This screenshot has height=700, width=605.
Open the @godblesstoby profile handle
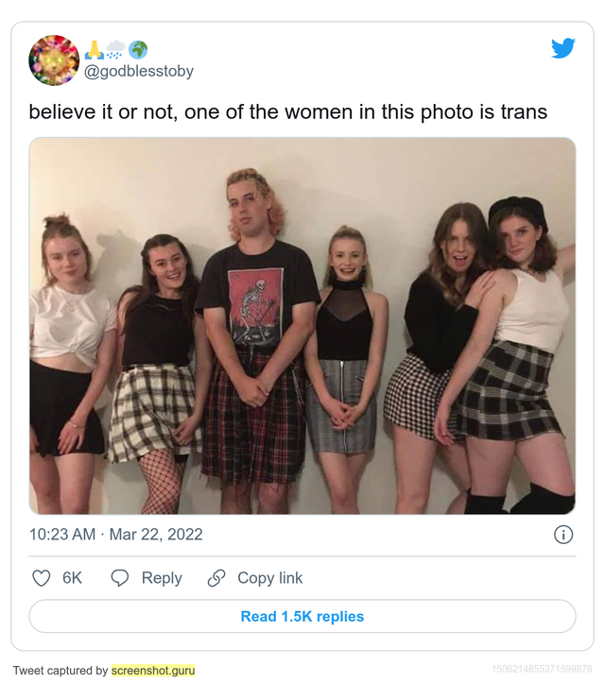click(x=139, y=71)
